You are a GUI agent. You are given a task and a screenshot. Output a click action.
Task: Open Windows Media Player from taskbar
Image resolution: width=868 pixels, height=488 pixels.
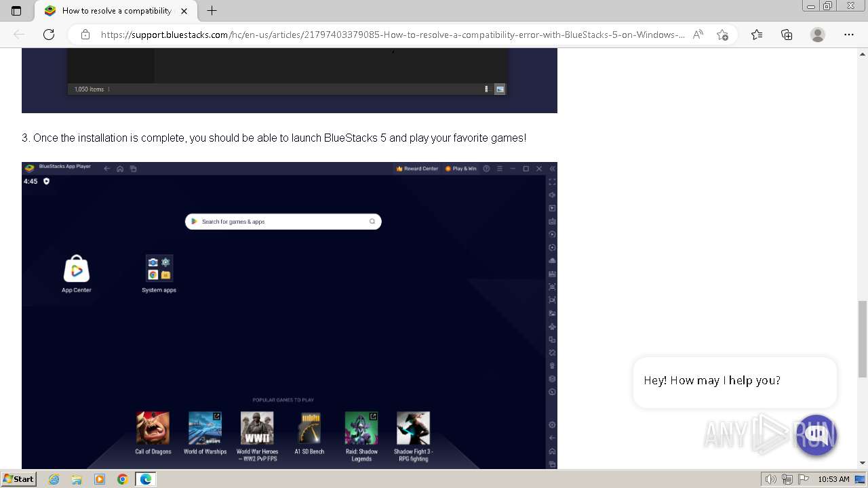coord(100,479)
